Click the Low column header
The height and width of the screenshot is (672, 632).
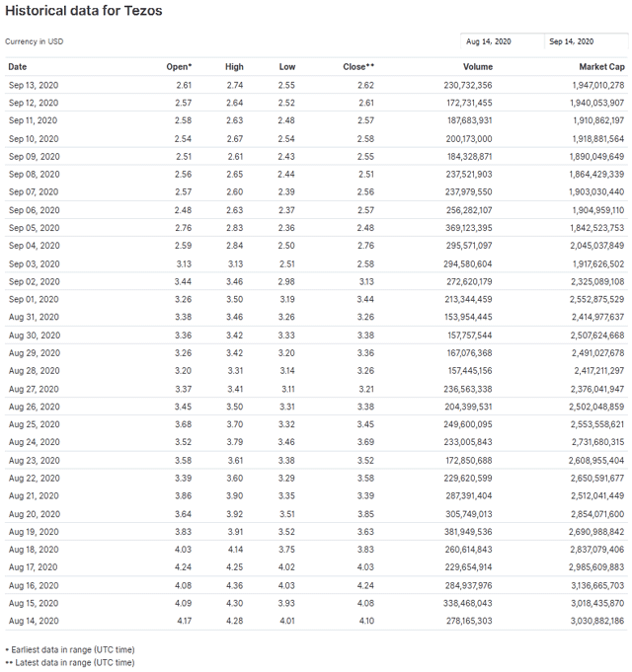[286, 67]
